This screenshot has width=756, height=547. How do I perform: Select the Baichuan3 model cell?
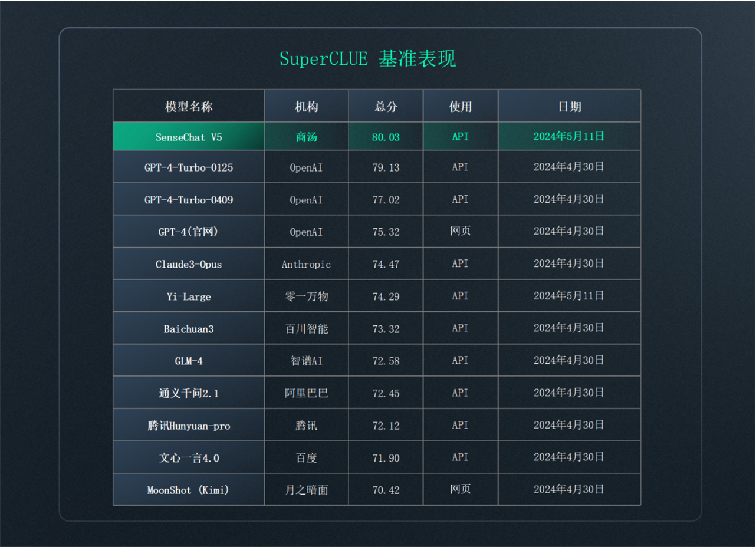pos(189,329)
